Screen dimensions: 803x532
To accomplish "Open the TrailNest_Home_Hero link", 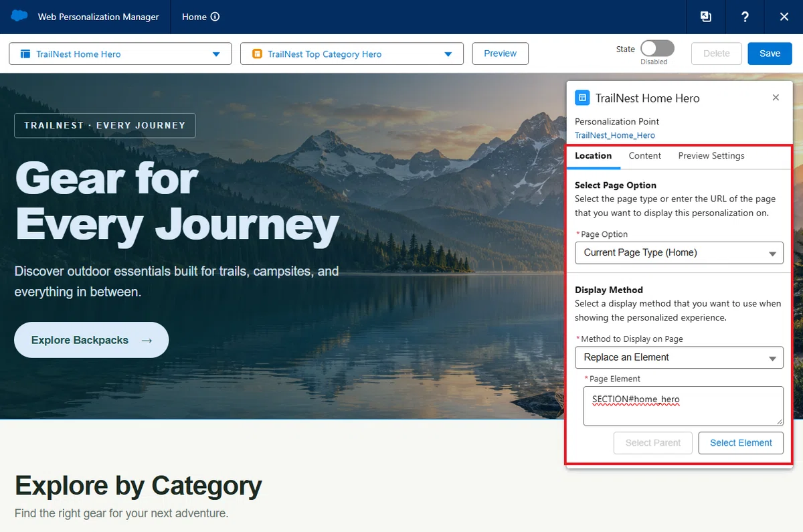I will click(x=615, y=135).
